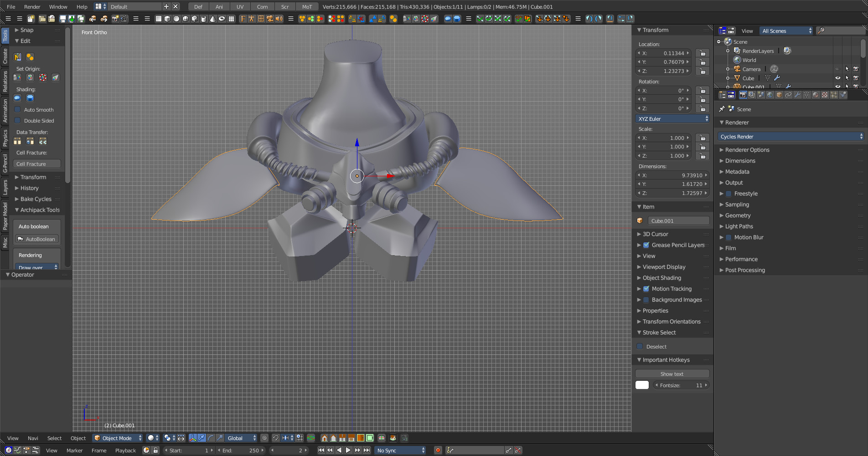
Task: Open the XYZ Euler rotation mode dropdown
Action: coord(672,118)
